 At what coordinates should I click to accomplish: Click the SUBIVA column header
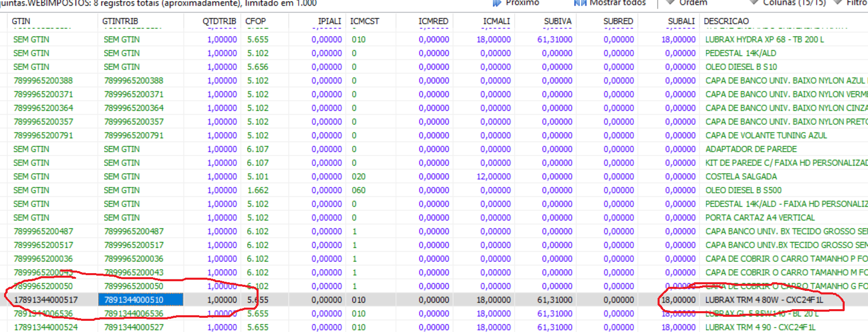[x=557, y=21]
